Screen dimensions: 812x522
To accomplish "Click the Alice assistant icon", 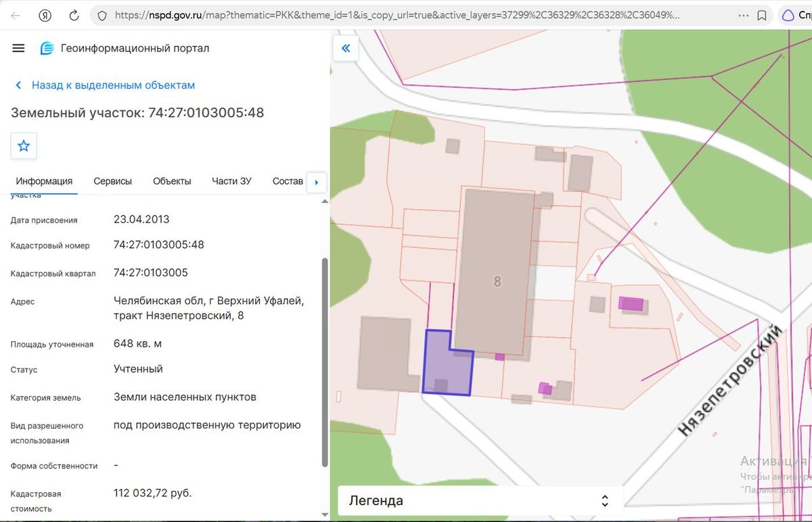I will click(788, 15).
